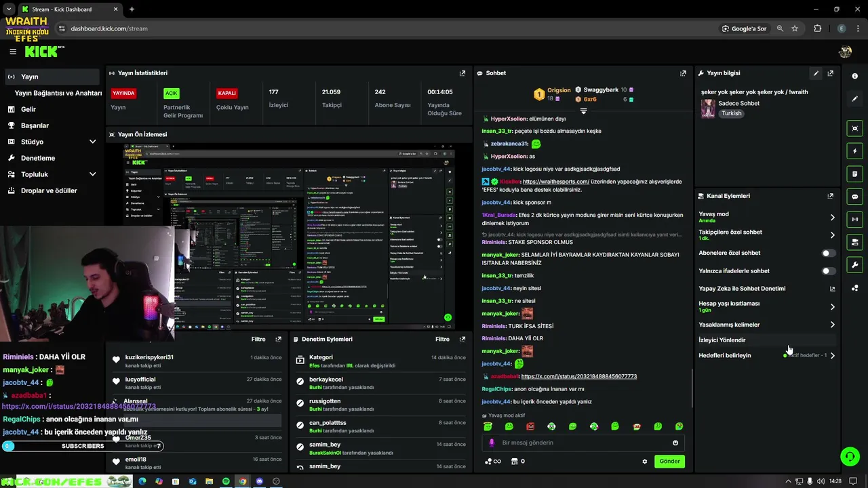Click the green screen-capture icon in the right sidebar
Viewport: 868px width, 488px height.
[x=855, y=128]
